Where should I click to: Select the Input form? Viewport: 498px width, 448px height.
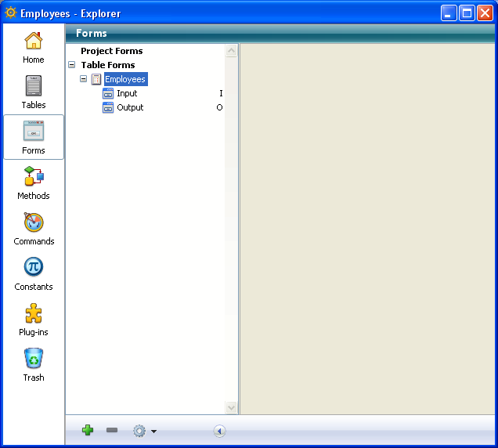(127, 93)
